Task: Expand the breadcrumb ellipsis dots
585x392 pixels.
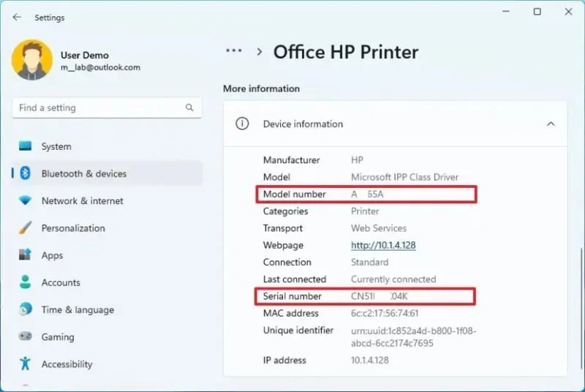Action: [234, 50]
